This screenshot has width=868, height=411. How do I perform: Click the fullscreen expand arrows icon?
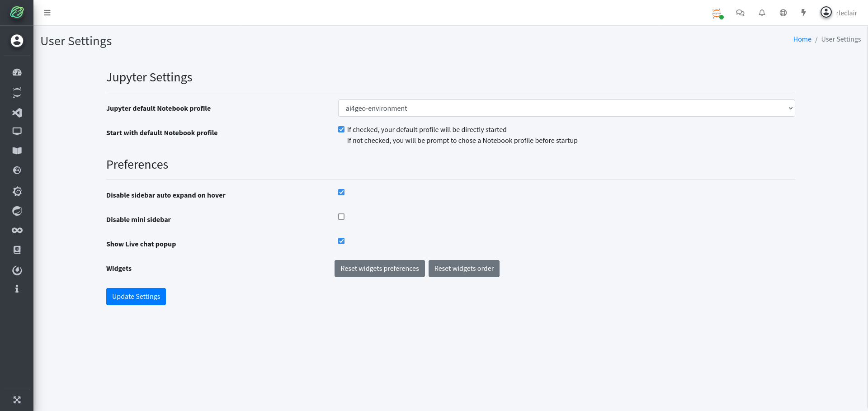(17, 400)
